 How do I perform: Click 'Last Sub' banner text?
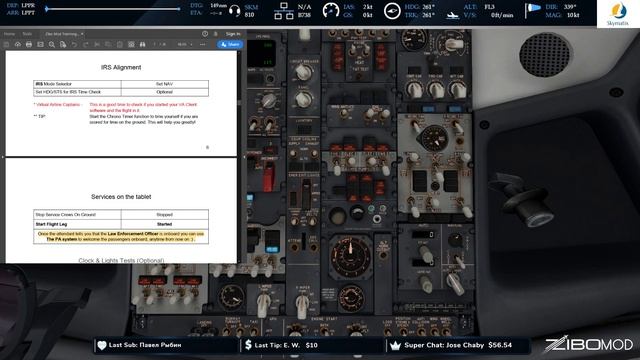tap(145, 345)
